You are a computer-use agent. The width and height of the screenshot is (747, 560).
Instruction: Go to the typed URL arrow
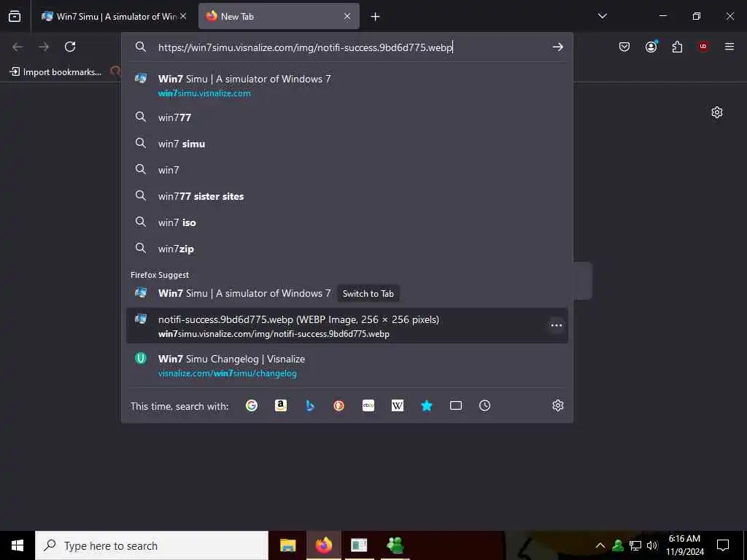tap(557, 47)
